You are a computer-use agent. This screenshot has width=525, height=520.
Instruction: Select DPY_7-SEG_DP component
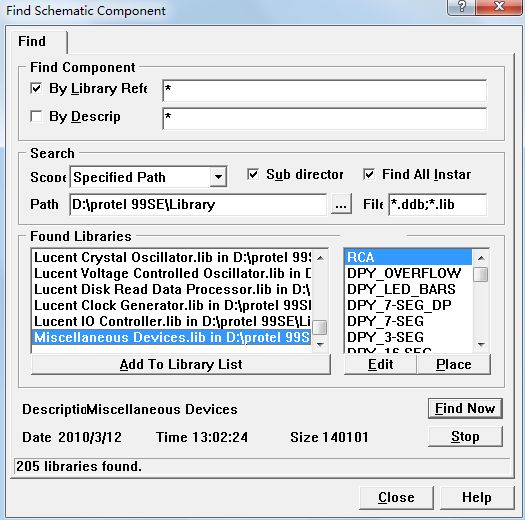coord(408,305)
